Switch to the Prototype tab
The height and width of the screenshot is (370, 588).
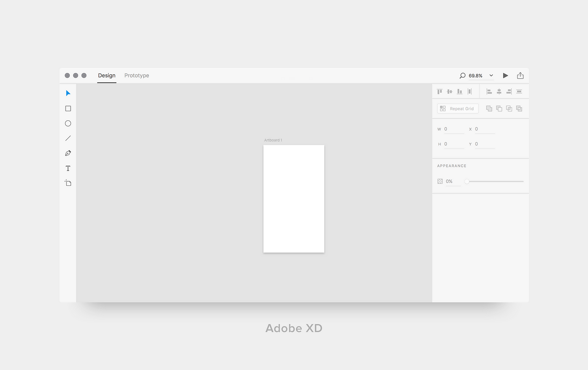[x=136, y=76]
